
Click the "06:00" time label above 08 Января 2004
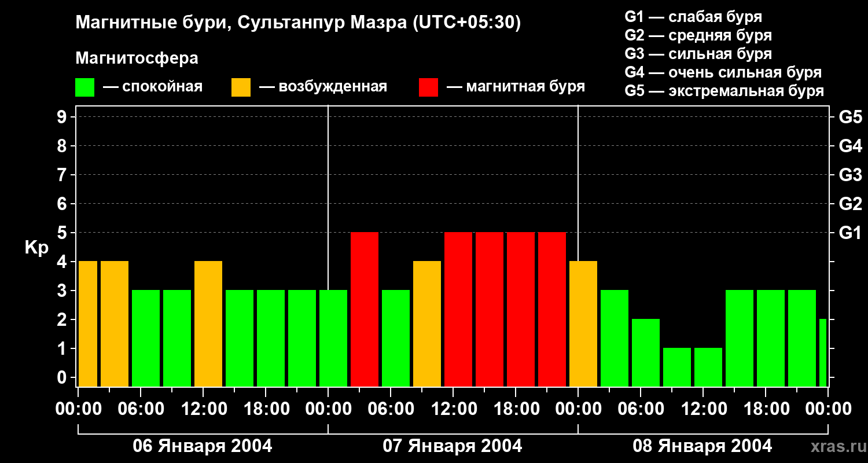coord(641,409)
